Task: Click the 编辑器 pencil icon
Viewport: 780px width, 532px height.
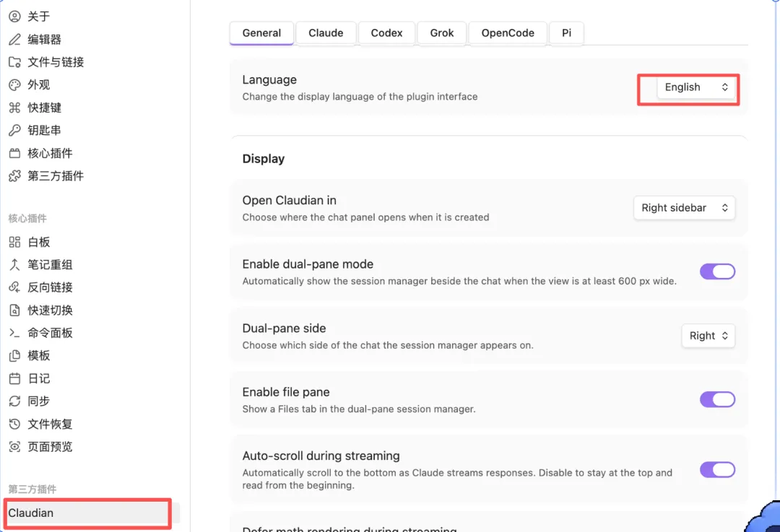Action: (15, 39)
